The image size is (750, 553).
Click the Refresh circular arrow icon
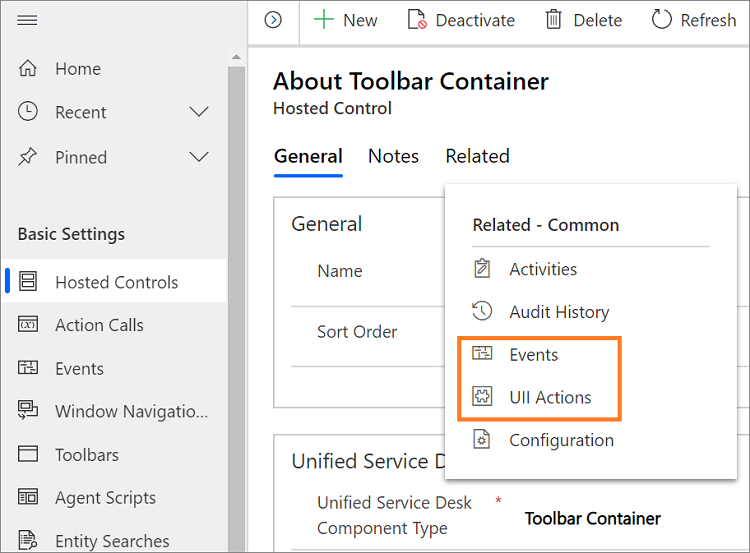click(662, 20)
